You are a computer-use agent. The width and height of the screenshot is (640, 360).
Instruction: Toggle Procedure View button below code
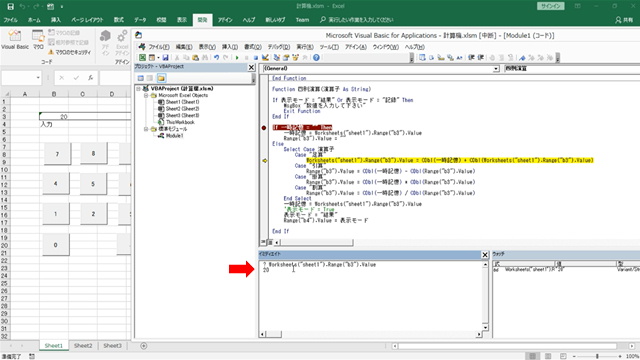pos(264,242)
